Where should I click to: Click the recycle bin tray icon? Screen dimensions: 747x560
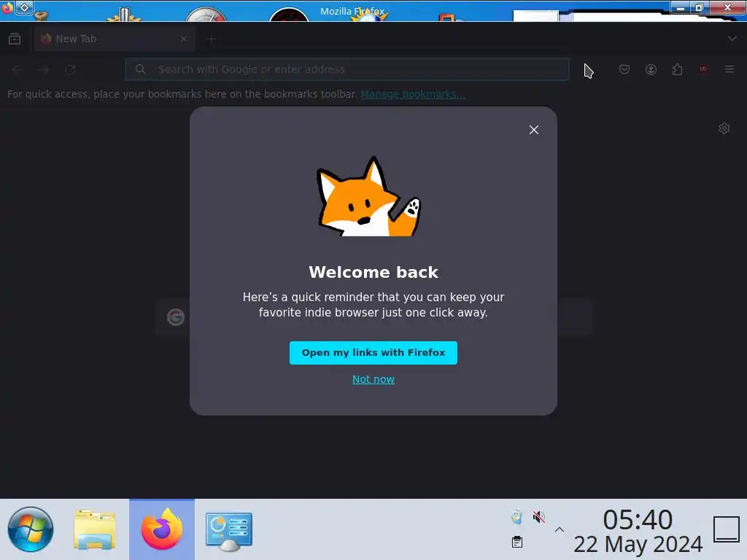point(517,517)
